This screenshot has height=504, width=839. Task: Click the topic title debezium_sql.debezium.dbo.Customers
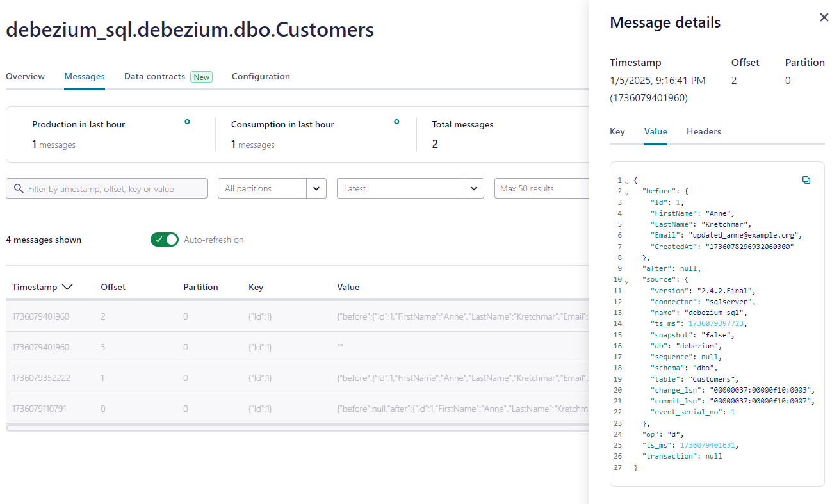190,29
